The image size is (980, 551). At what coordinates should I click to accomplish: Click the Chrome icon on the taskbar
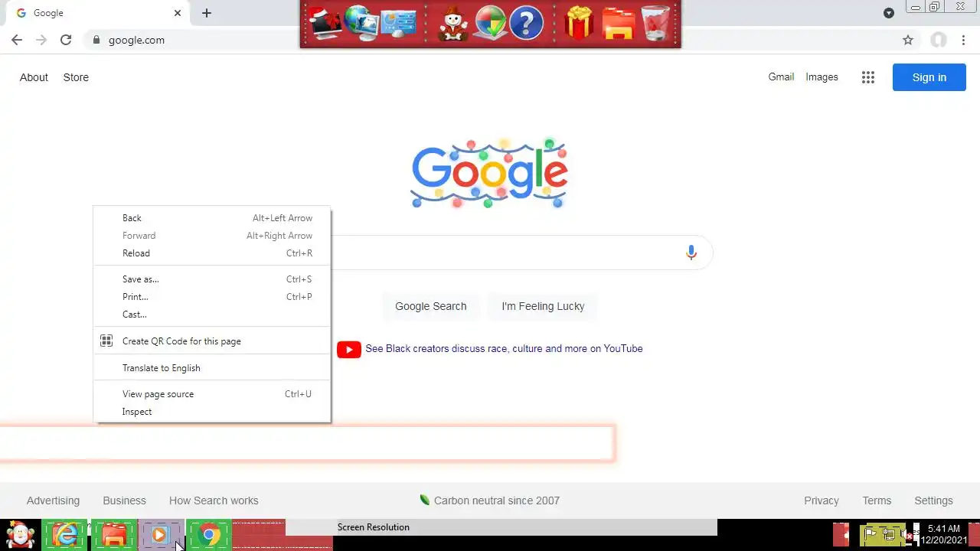click(x=209, y=535)
